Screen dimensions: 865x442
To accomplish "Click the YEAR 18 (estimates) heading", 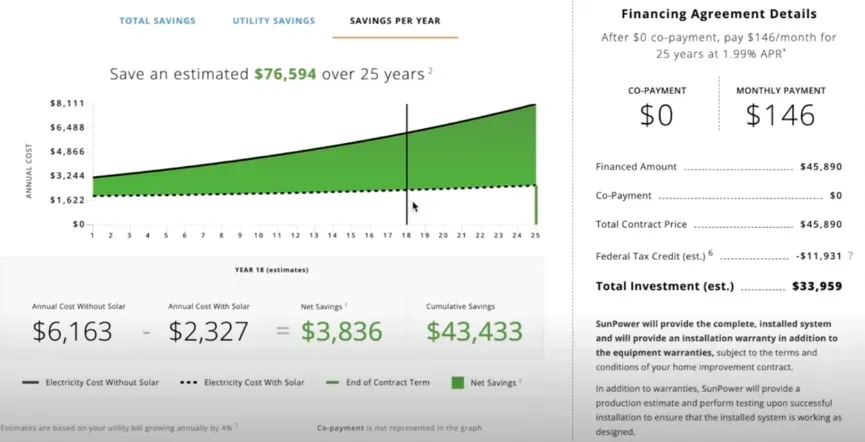I will [271, 270].
